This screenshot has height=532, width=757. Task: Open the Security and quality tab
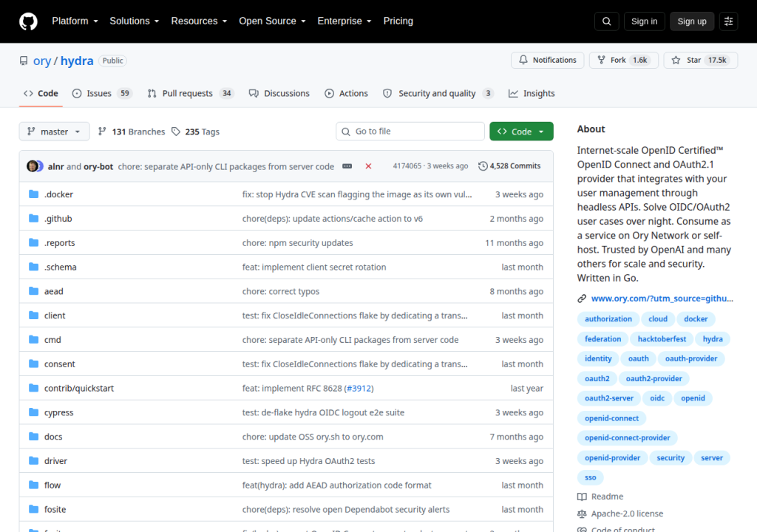438,94
